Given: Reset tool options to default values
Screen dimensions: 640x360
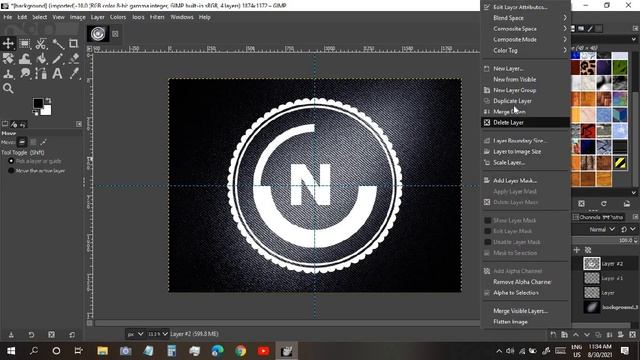Looking at the screenshot, I should [72, 335].
